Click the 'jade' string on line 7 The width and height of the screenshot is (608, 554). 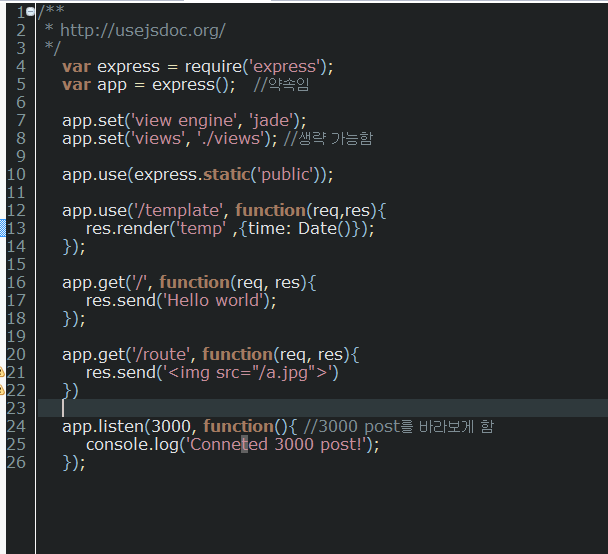271,121
